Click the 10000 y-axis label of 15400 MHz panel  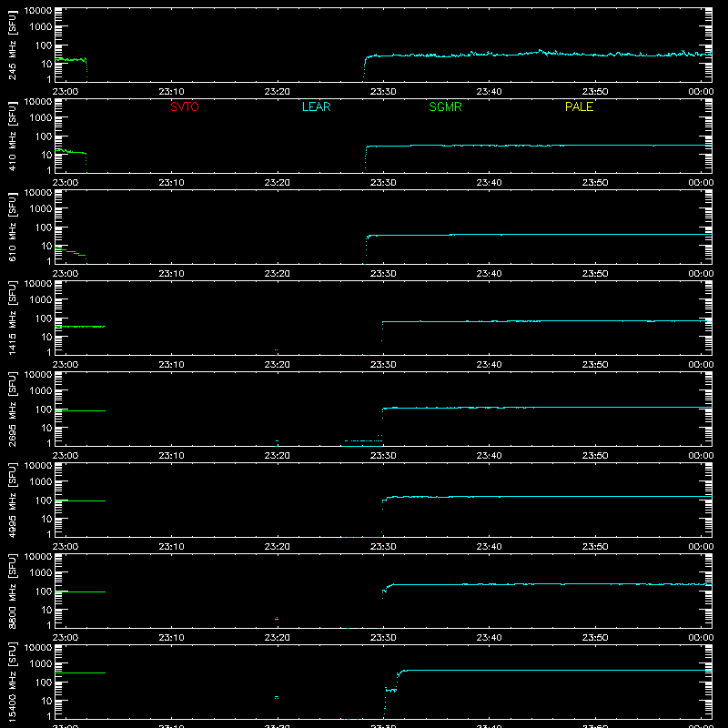point(38,648)
